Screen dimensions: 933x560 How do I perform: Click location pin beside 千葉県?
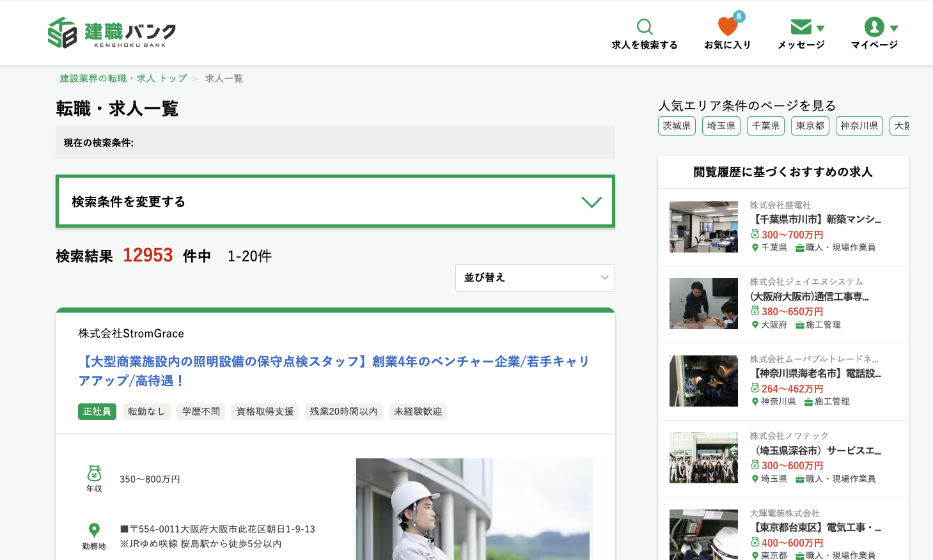pyautogui.click(x=755, y=247)
